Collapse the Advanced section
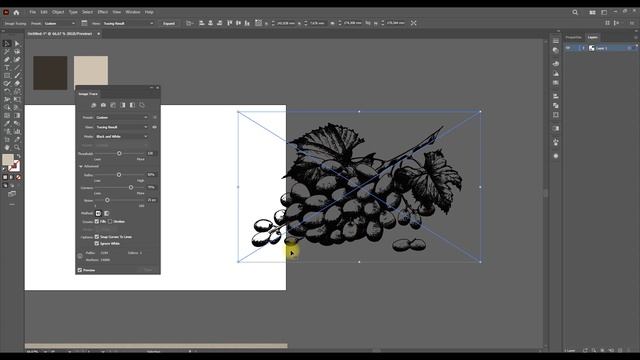Viewport: 640px width, 360px height. (x=81, y=167)
